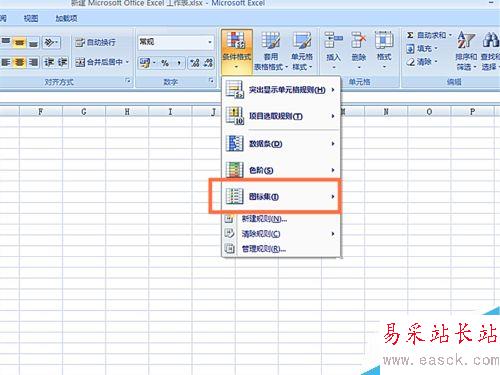
Task: Toggle top align
Action: pos(6,42)
